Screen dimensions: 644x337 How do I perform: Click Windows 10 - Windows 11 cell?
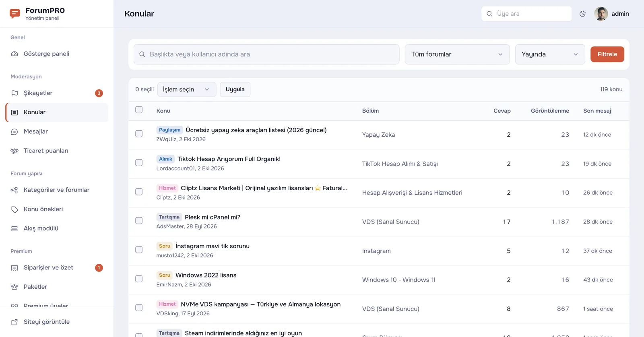(398, 280)
